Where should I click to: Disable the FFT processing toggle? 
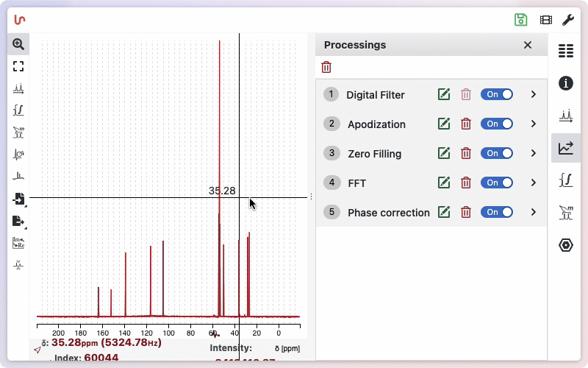[x=497, y=183]
